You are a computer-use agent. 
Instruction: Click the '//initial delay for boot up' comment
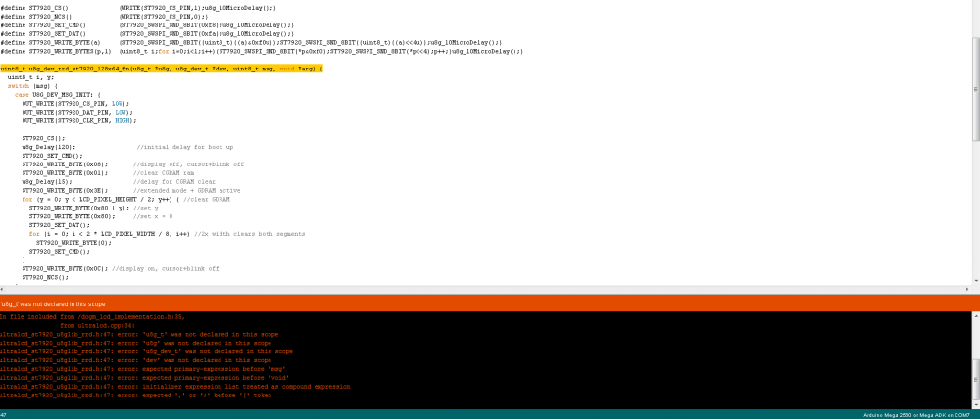184,147
